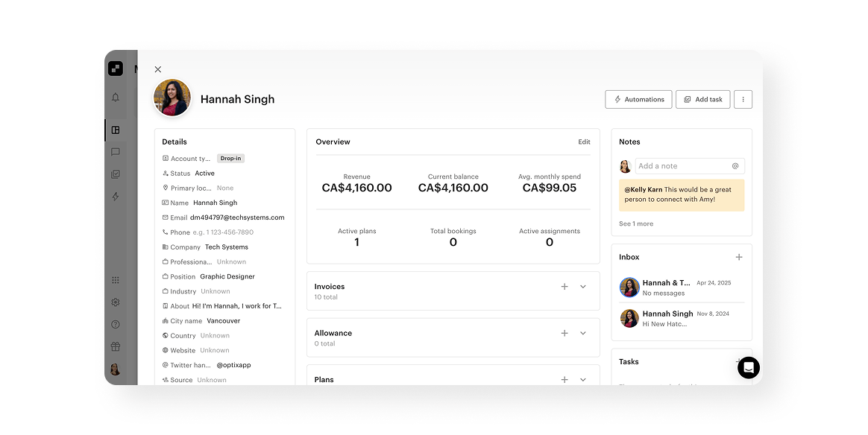Click the help question mark icon

pyautogui.click(x=116, y=325)
